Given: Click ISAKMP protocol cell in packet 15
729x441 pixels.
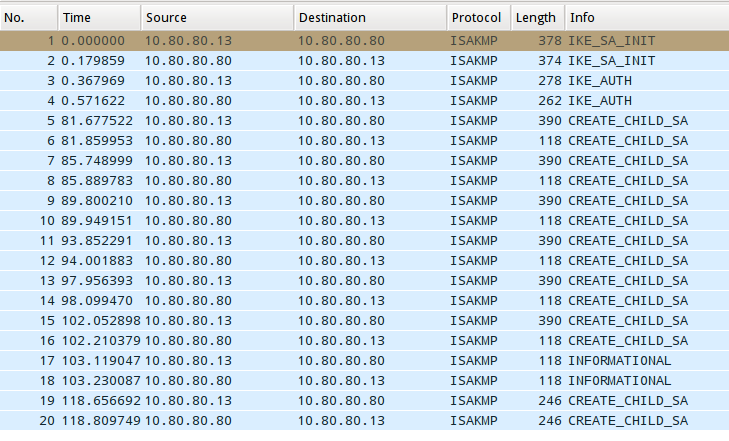Looking at the screenshot, I should (474, 321).
